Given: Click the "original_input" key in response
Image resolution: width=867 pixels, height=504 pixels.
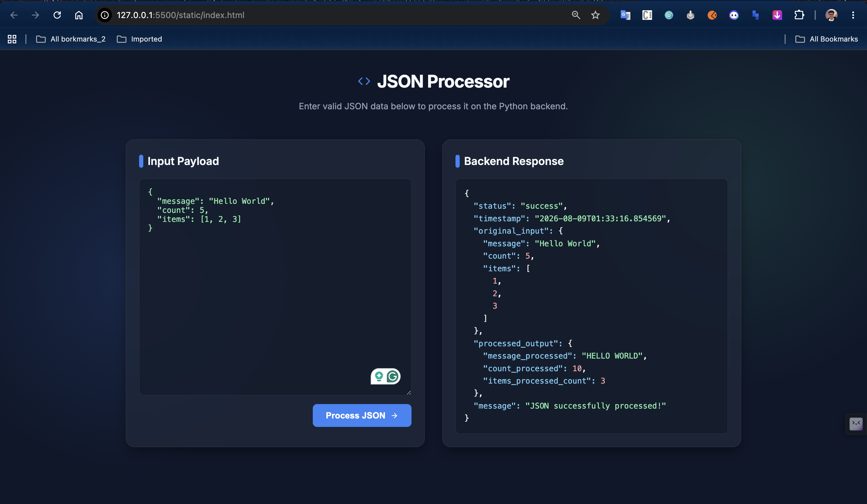Looking at the screenshot, I should 511,231.
